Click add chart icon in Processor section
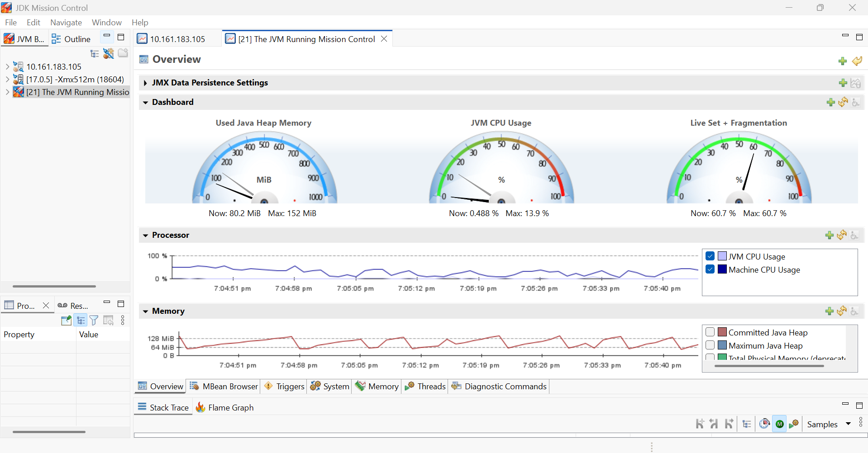The image size is (868, 453). pos(829,235)
